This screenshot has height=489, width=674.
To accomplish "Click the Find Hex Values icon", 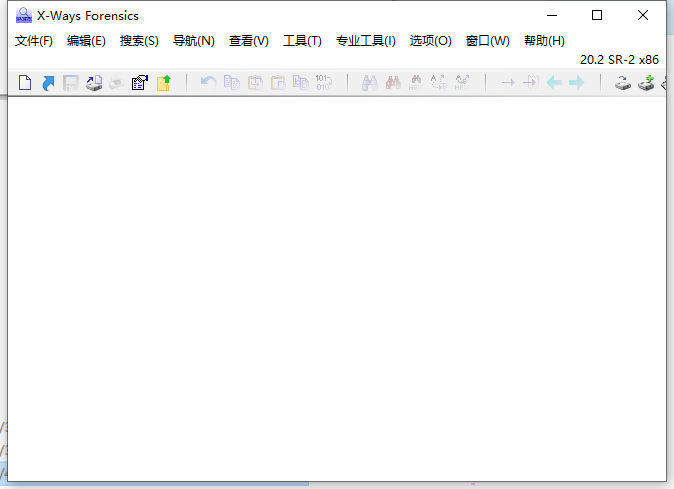I will coord(416,82).
